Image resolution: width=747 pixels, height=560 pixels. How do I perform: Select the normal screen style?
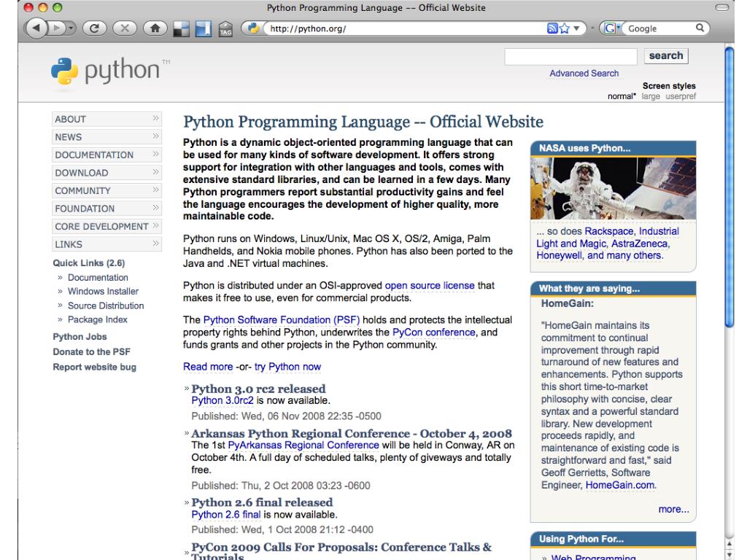pyautogui.click(x=622, y=96)
